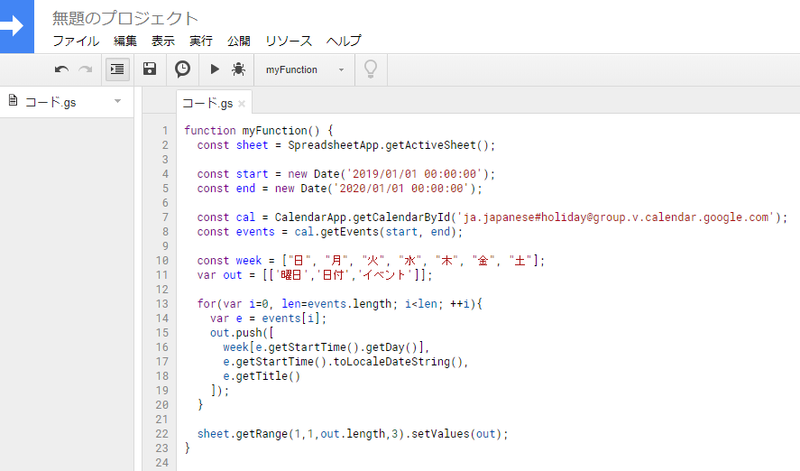This screenshot has width=800, height=471.
Task: Click e.getStartTime().toLocaleDateString() code
Action: (x=345, y=362)
